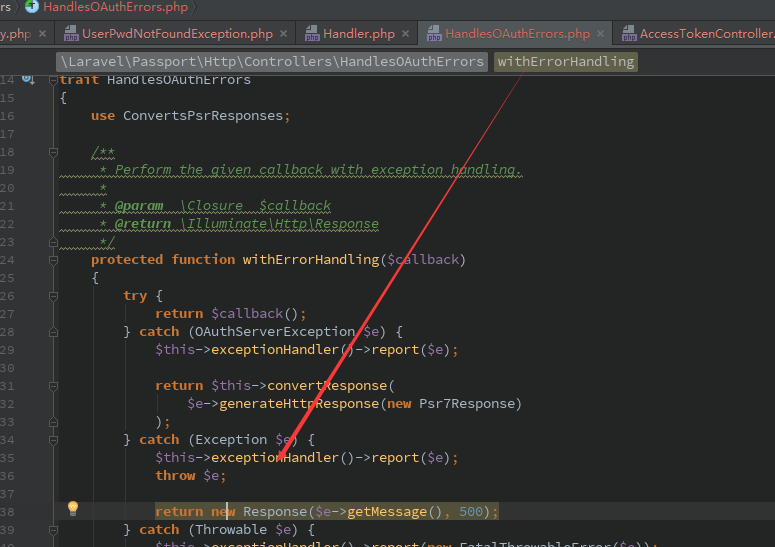775x547 pixels.
Task: Switch to the UserPwdNotFoundException.php tab
Action: coord(177,34)
